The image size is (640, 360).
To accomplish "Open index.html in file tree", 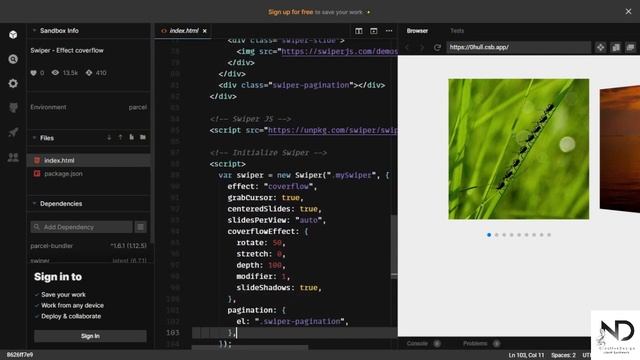I will (89, 160).
